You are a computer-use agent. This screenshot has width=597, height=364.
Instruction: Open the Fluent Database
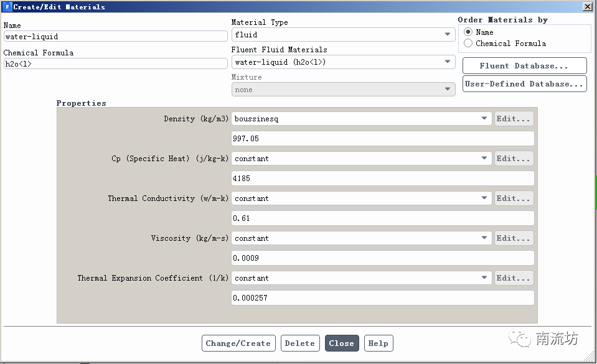coord(524,66)
